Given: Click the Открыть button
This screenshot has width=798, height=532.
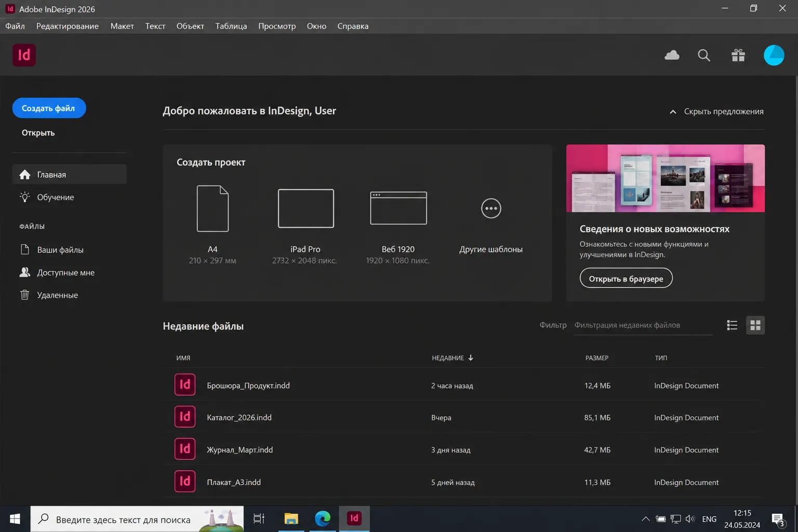Looking at the screenshot, I should pyautogui.click(x=38, y=132).
